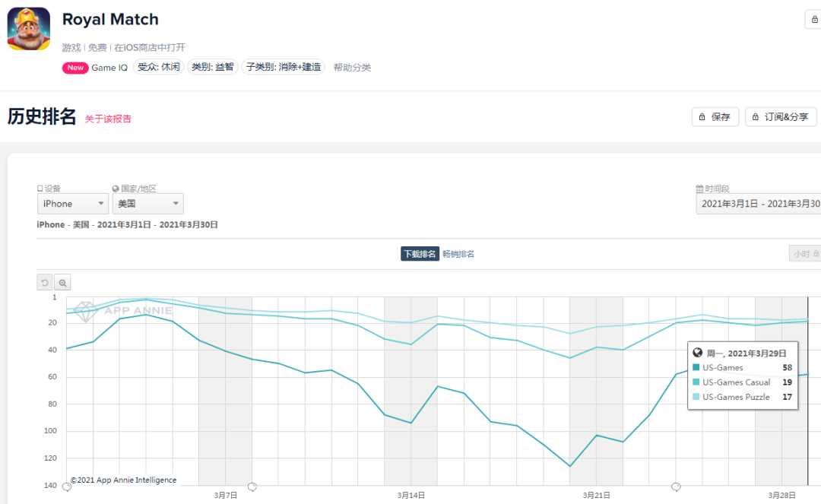Click the event bubble marker near 3月7日
This screenshot has width=821, height=504.
[252, 487]
